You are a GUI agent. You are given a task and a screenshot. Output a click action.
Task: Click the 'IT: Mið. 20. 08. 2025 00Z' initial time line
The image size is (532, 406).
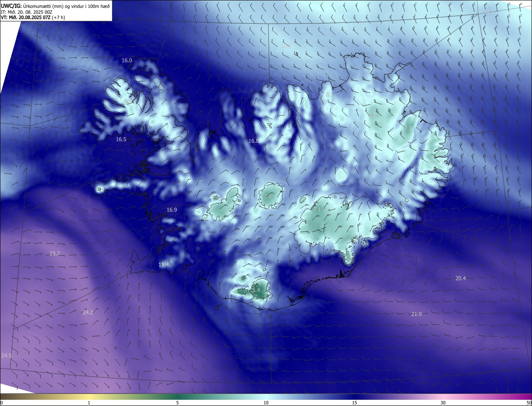click(x=27, y=12)
